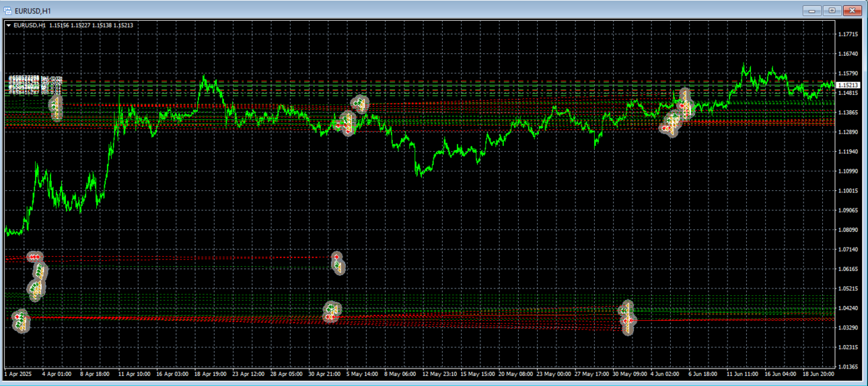
Task: Click the 1.10990 price scale label
Action: [x=849, y=171]
